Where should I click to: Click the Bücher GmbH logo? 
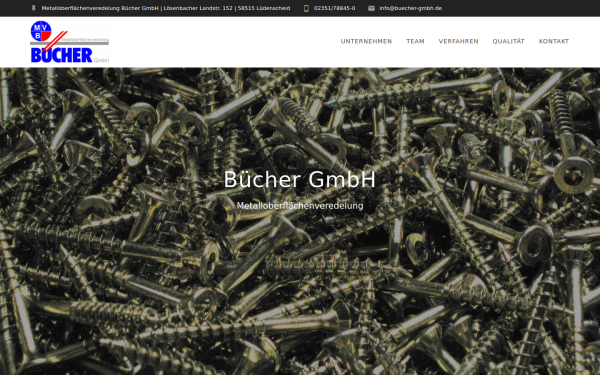pos(70,42)
